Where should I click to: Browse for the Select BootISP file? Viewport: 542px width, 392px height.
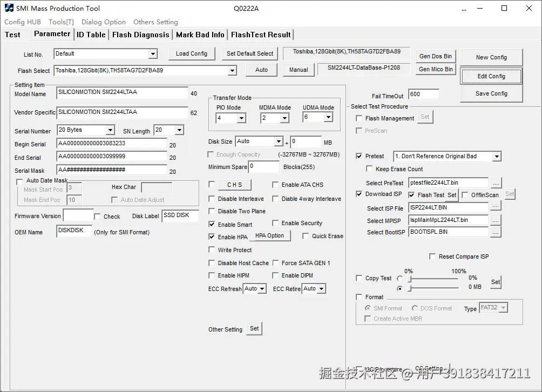[496, 232]
